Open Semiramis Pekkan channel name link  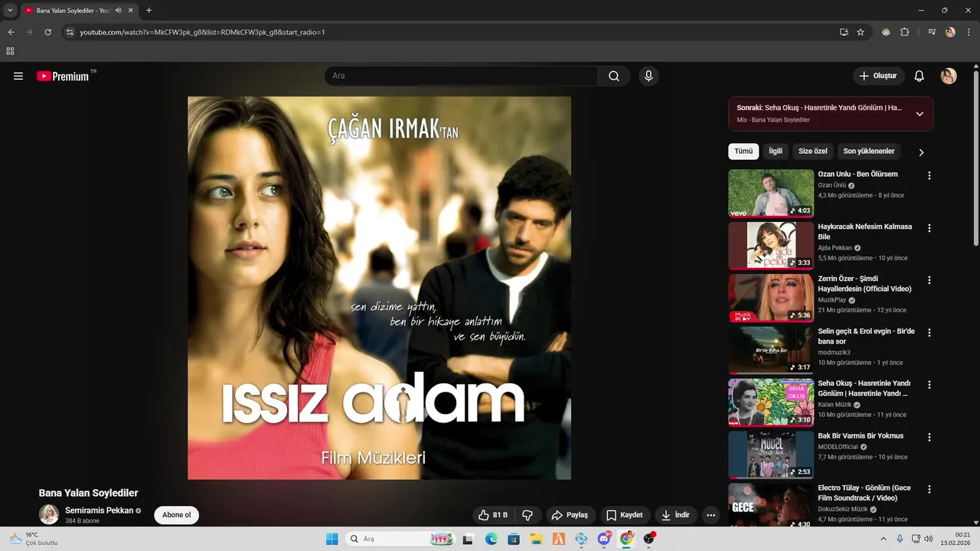[x=100, y=510]
